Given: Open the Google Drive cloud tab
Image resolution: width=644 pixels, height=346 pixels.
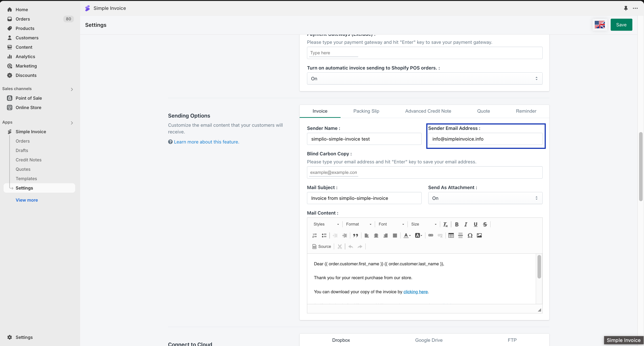Looking at the screenshot, I should pos(429,340).
